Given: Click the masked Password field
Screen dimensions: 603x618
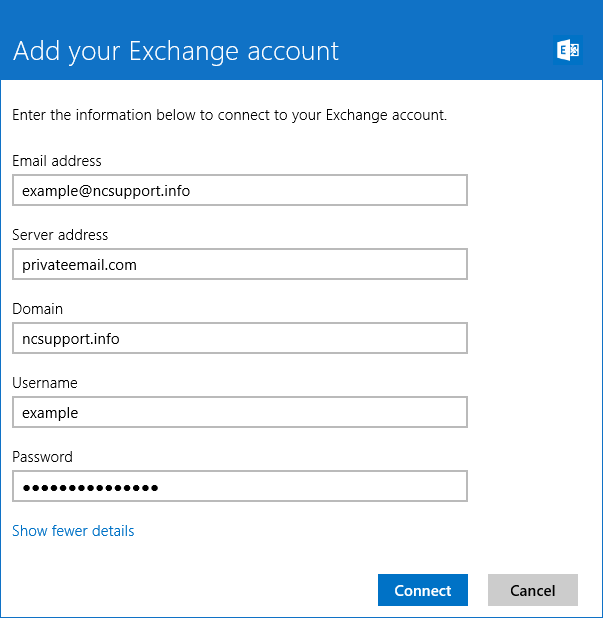Looking at the screenshot, I should point(240,486).
